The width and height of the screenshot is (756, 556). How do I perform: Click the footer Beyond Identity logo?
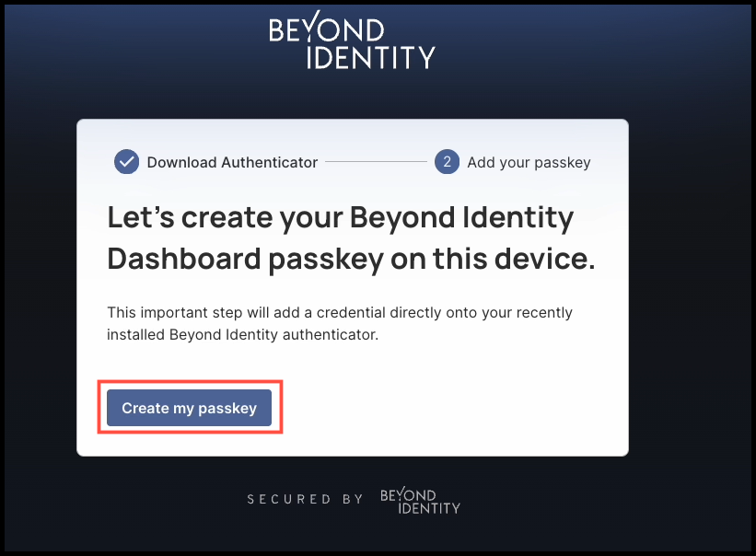(420, 501)
